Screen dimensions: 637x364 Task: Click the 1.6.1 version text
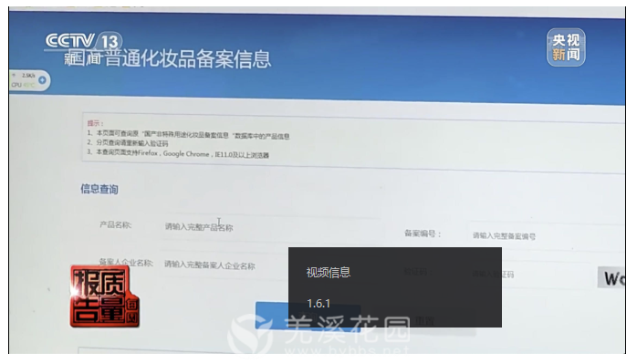point(318,304)
